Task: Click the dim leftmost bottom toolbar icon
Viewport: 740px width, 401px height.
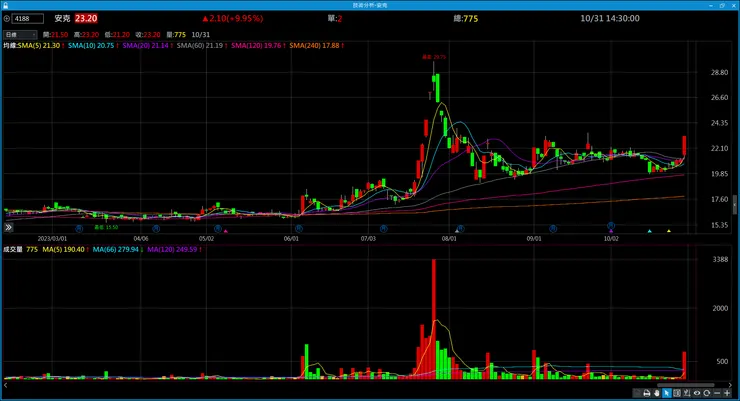Action: [637, 393]
